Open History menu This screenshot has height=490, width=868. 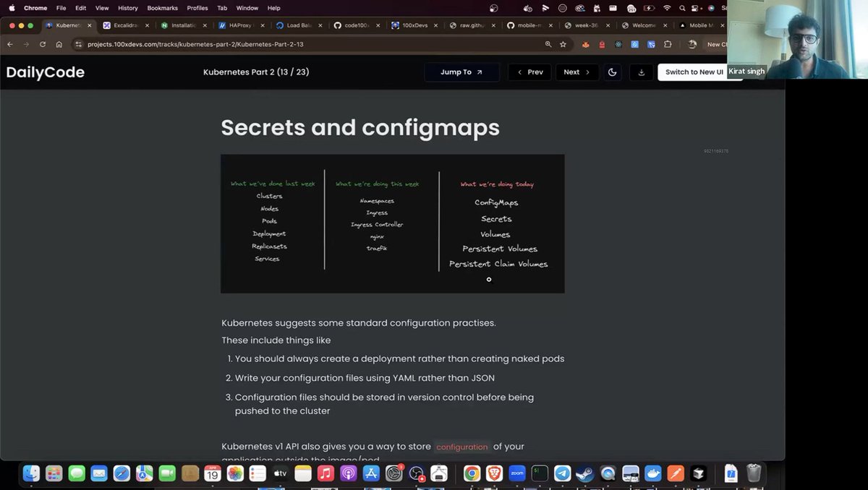pyautogui.click(x=128, y=8)
